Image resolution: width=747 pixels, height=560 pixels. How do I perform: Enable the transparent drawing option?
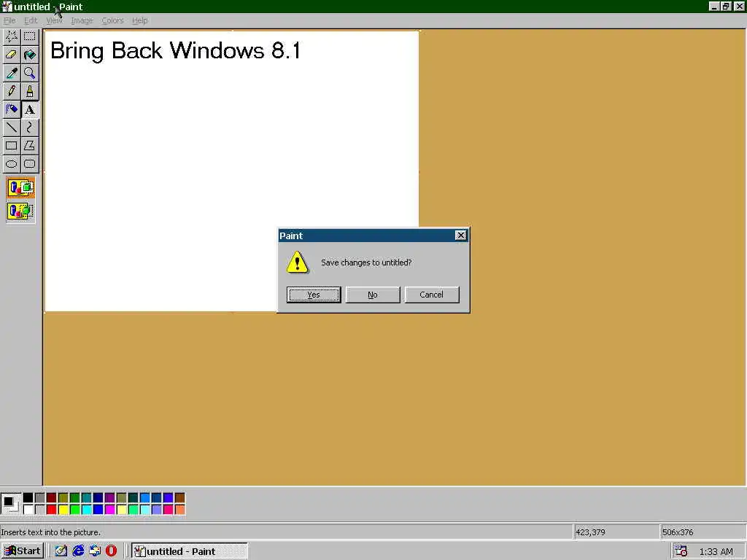tap(20, 211)
